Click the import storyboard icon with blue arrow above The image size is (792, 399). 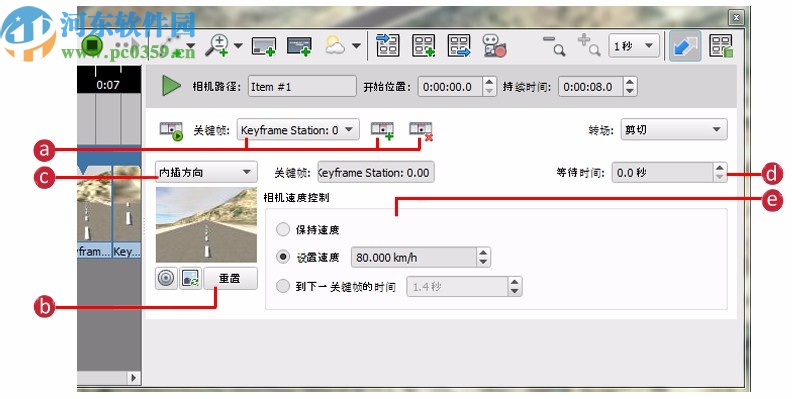point(387,45)
